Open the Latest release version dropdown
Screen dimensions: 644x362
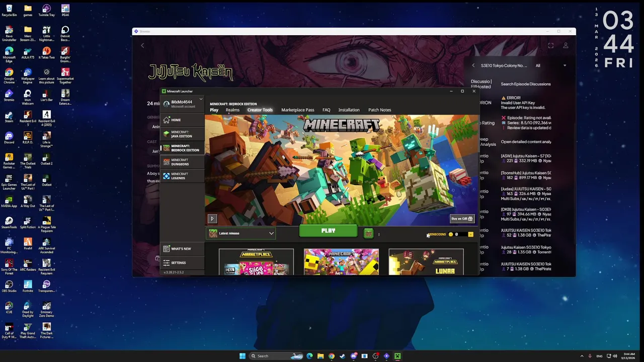(x=241, y=233)
